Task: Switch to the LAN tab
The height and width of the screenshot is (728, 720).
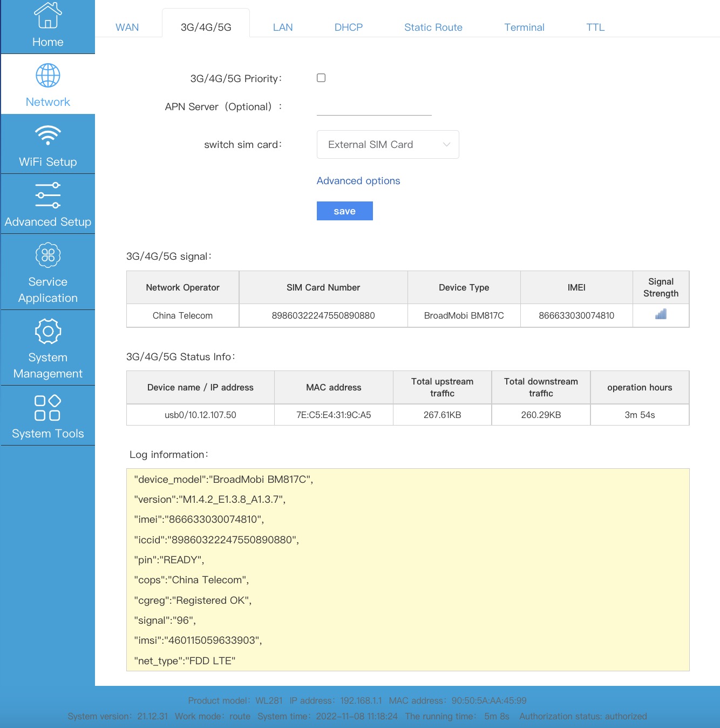Action: [x=283, y=27]
